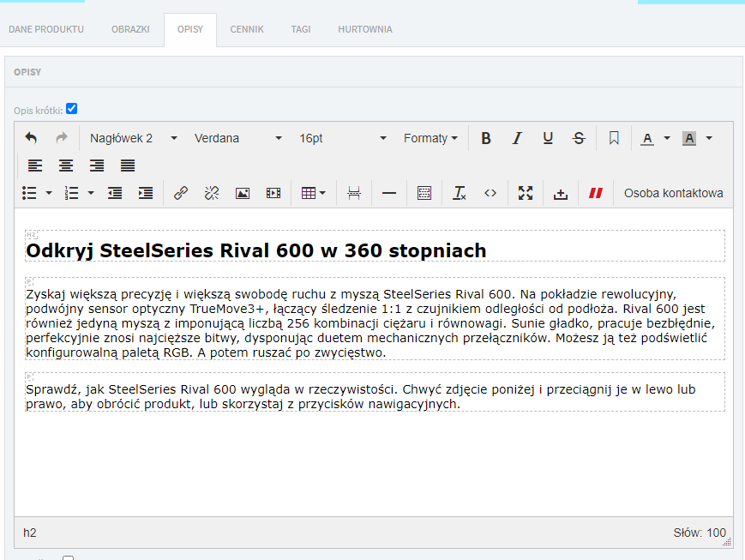This screenshot has width=745, height=560.
Task: Insert an anchor bookmark
Action: pos(614,138)
